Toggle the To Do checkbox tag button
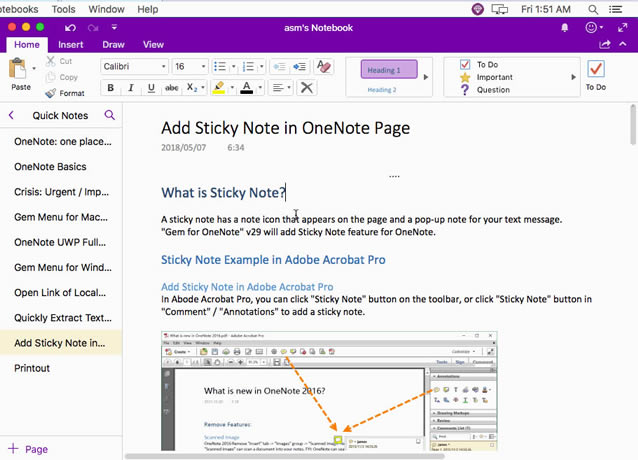 point(595,70)
